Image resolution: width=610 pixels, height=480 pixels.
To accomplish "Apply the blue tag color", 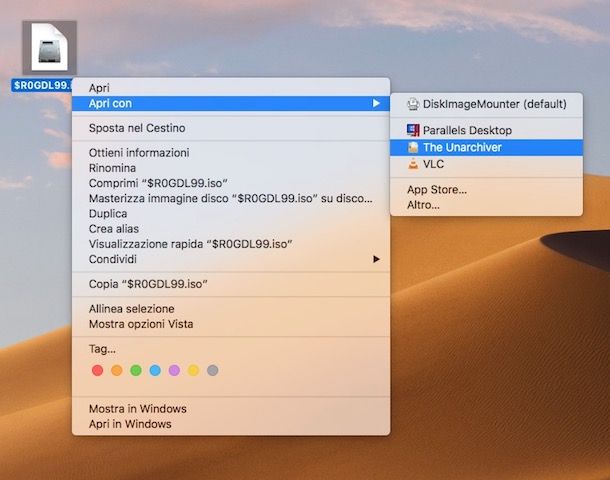I will point(155,370).
